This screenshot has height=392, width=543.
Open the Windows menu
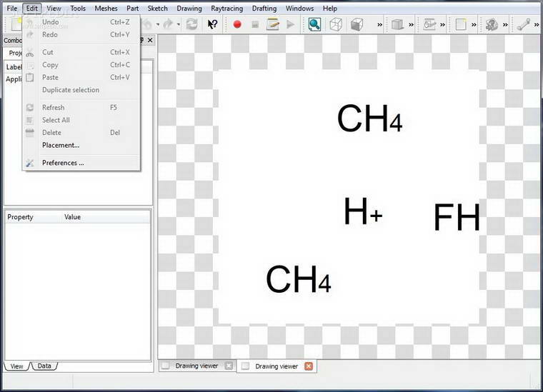(x=299, y=9)
